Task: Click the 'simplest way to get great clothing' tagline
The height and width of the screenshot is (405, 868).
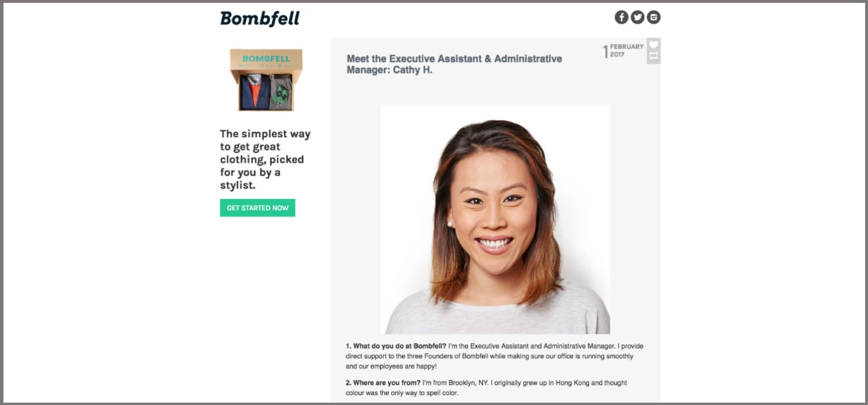Action: [265, 160]
